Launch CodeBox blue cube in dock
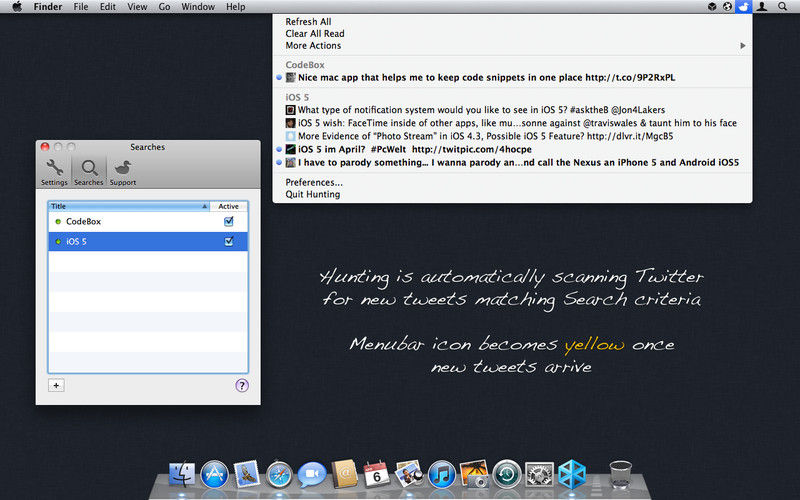800x500 pixels. (572, 474)
